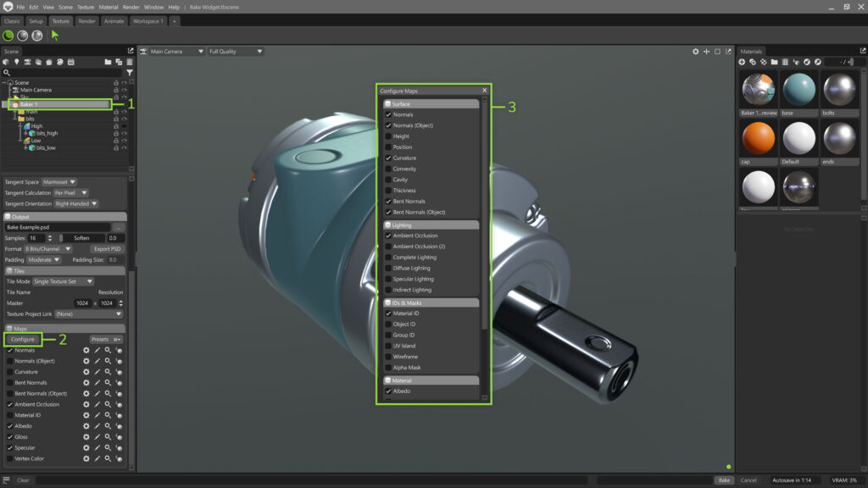Viewport: 868px width, 488px height.
Task: Click the Bake button in status bar
Action: click(x=724, y=480)
